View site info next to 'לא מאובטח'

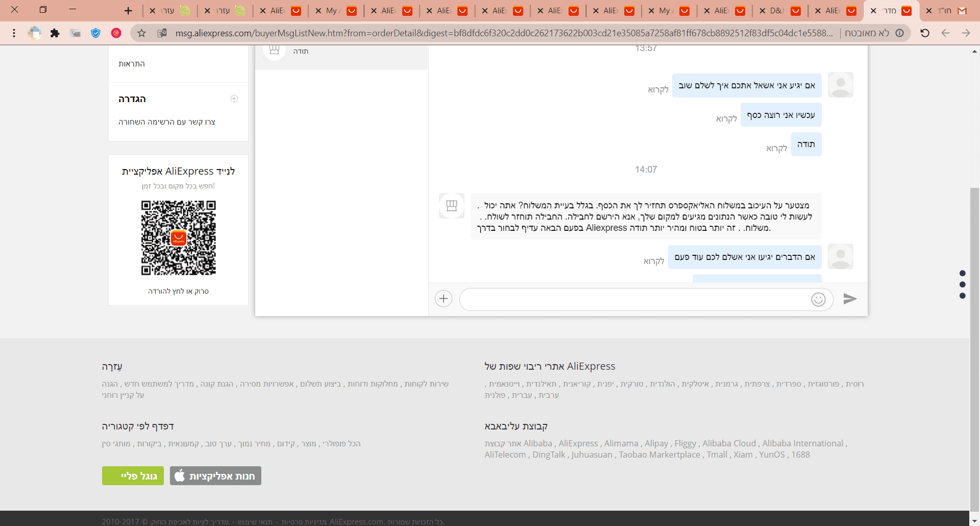tap(900, 33)
